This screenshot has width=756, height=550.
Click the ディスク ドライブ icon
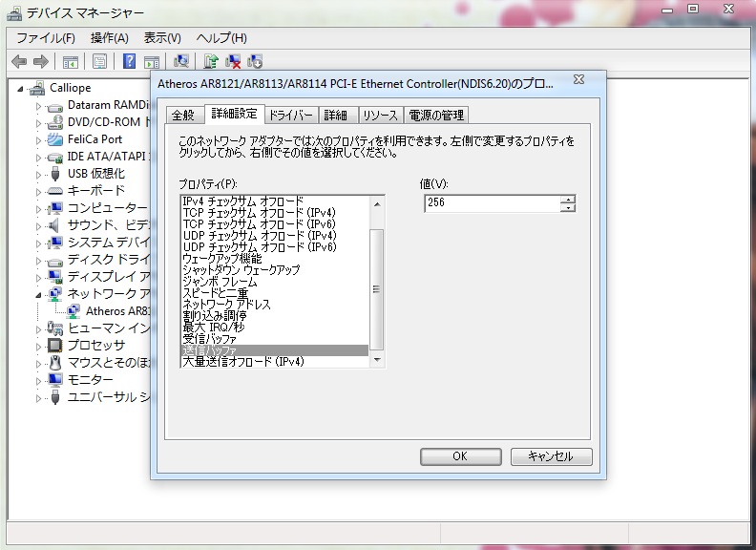[x=55, y=261]
